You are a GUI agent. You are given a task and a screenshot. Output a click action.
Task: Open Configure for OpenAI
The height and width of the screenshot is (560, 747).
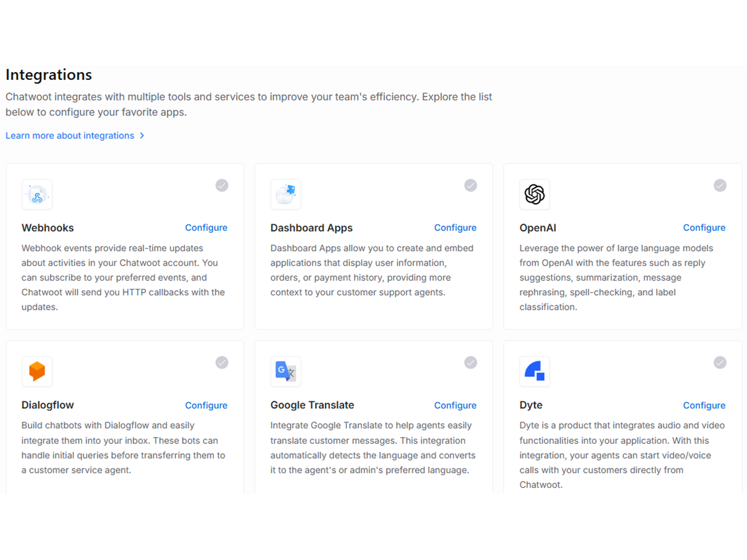coord(704,228)
